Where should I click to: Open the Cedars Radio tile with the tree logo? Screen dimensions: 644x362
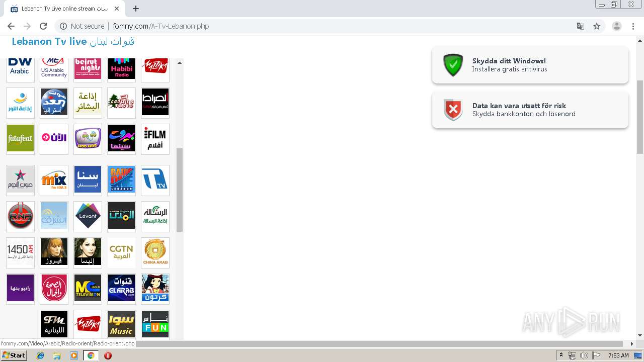pos(121,103)
